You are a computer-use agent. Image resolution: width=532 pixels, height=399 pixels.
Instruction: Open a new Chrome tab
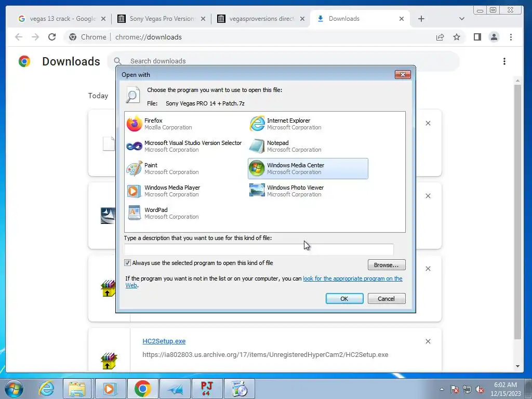point(421,19)
